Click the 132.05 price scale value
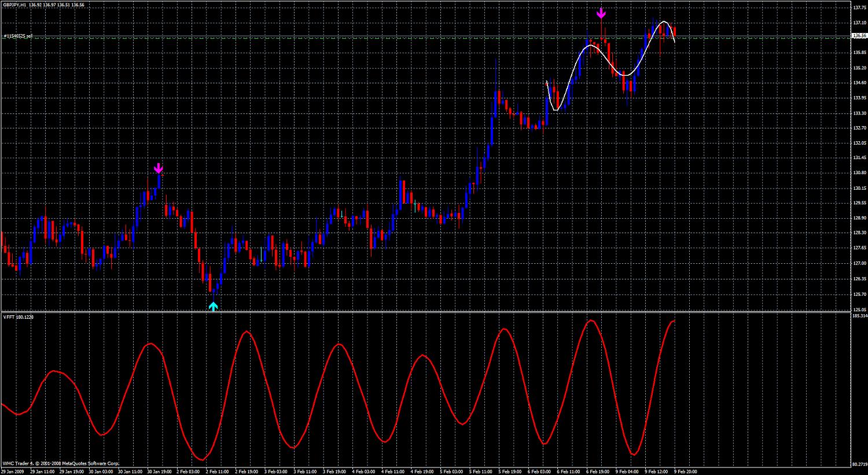This screenshot has width=868, height=475. pos(859,143)
